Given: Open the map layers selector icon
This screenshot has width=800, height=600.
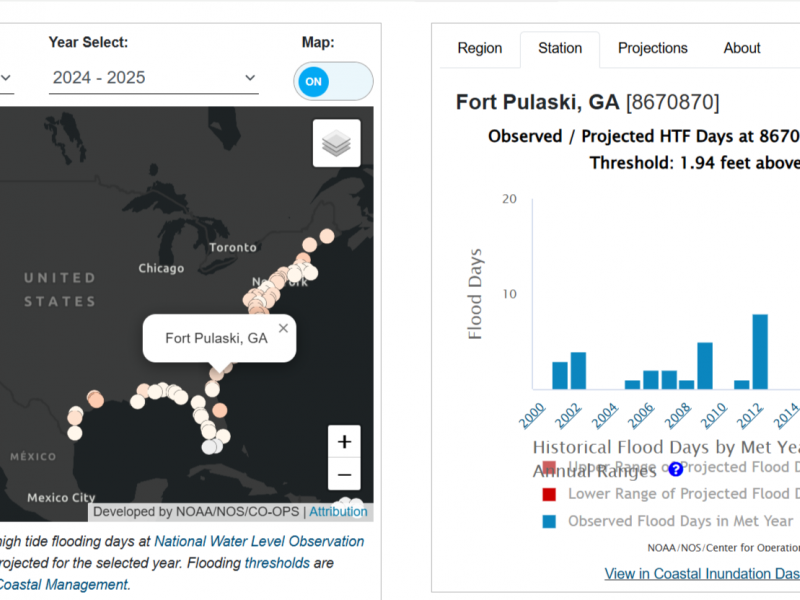Looking at the screenshot, I should point(334,141).
